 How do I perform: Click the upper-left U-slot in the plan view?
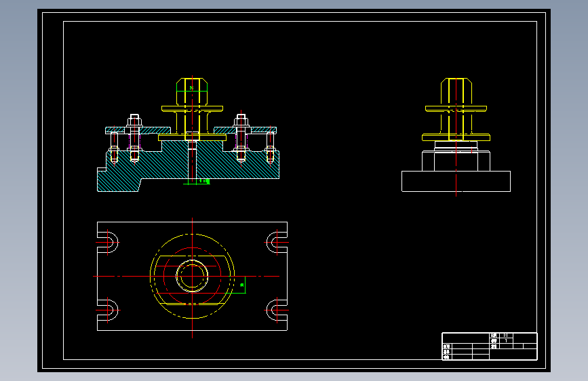(108, 242)
